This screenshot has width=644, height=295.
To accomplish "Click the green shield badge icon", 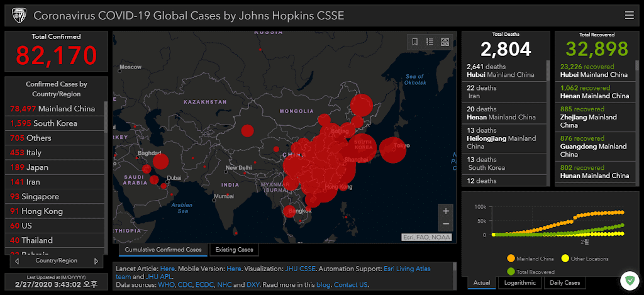I will [x=629, y=281].
